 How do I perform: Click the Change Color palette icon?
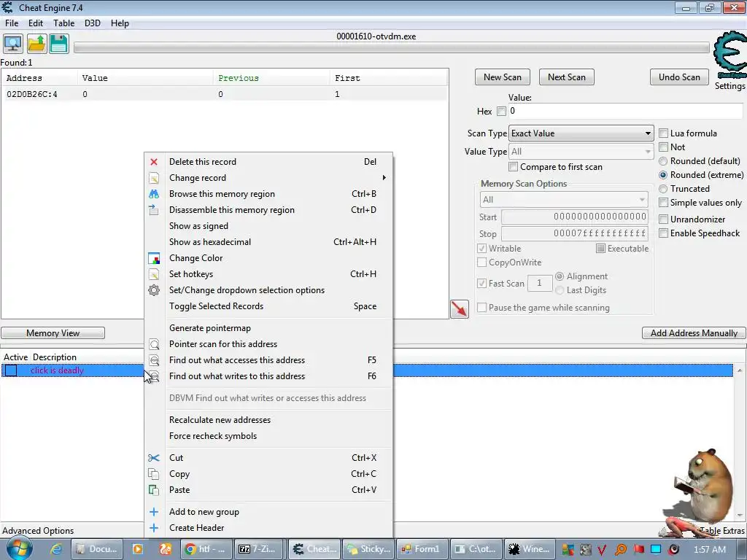pos(154,258)
